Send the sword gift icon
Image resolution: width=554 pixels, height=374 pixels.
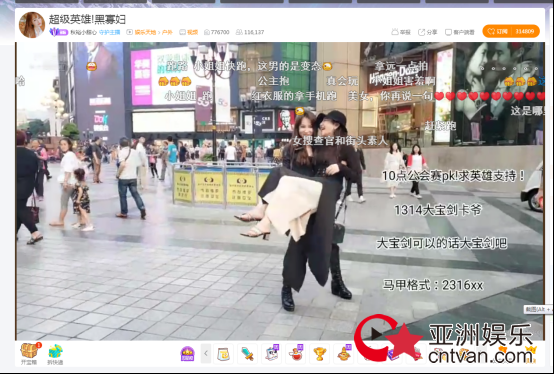247,354
